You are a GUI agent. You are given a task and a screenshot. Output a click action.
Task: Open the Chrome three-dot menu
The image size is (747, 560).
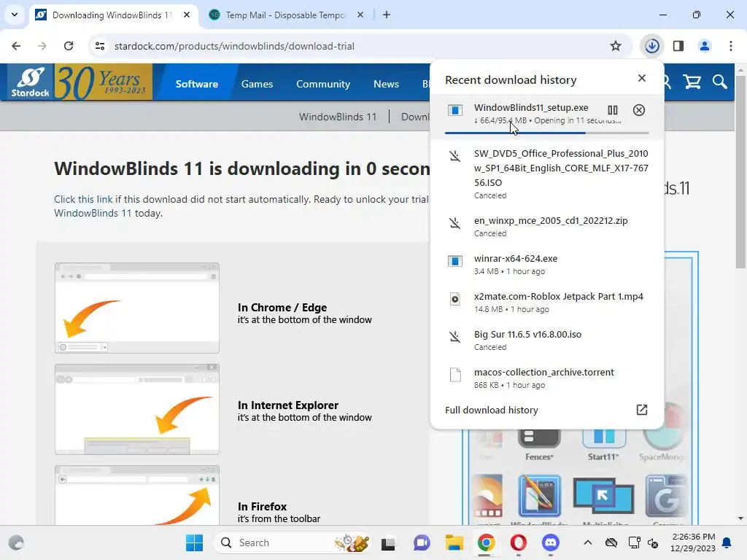(731, 46)
